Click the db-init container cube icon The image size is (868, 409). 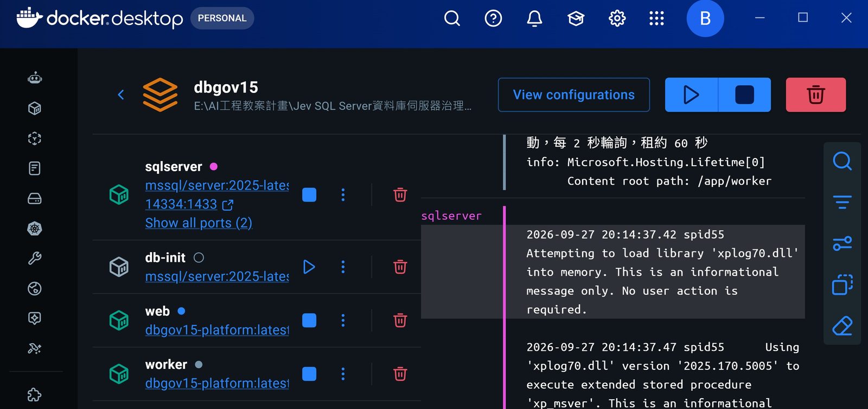(x=119, y=267)
